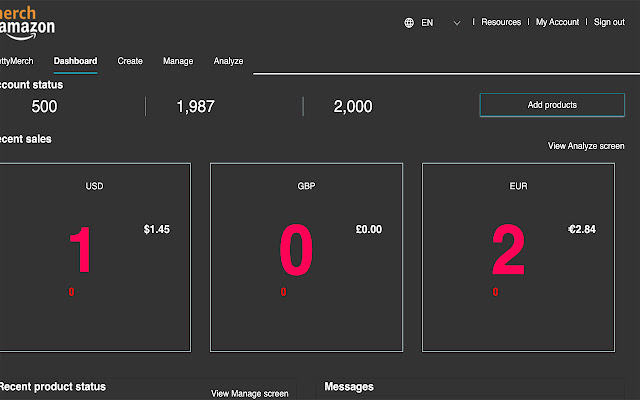
Task: Click the $1.45 USD royalty amount
Action: click(x=156, y=229)
